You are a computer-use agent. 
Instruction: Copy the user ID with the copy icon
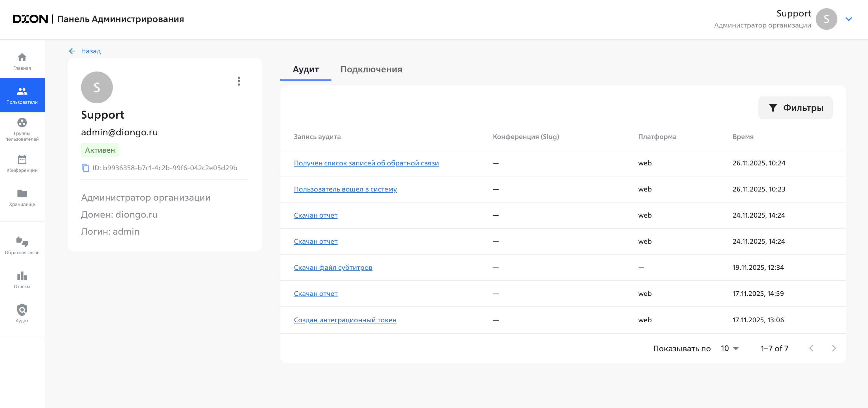85,168
